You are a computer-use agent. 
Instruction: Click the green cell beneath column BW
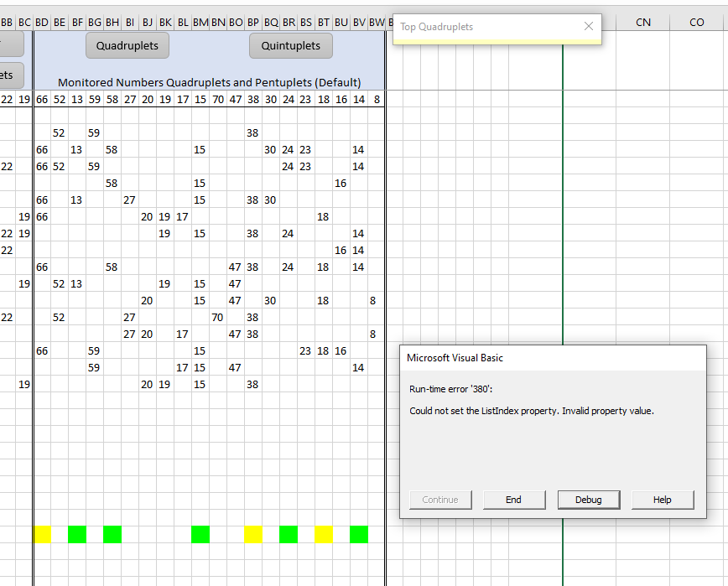[358, 534]
